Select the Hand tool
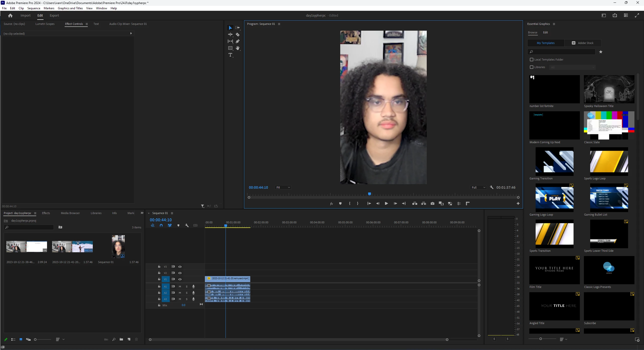 237,48
